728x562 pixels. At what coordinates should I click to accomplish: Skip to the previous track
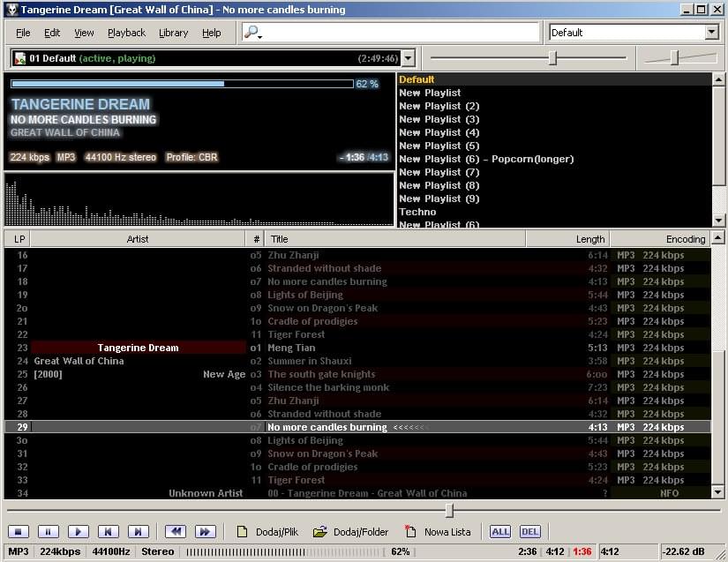(108, 531)
